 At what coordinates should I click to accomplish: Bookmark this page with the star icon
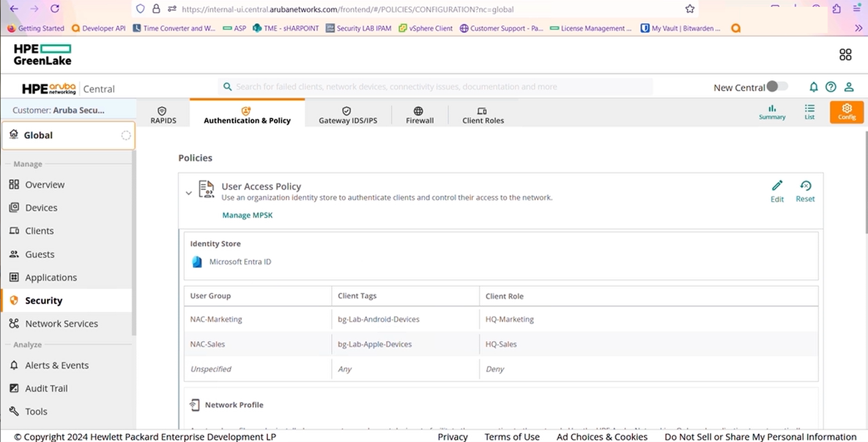(690, 9)
